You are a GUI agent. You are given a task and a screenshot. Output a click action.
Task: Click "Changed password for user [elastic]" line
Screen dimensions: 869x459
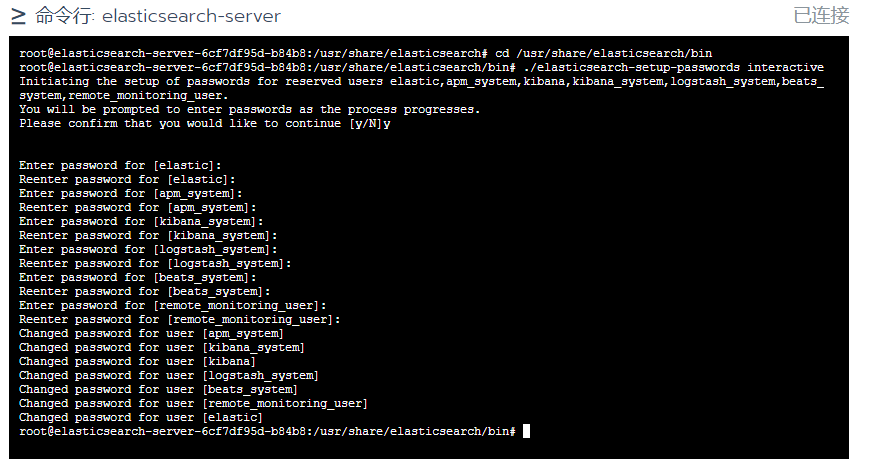coord(141,417)
